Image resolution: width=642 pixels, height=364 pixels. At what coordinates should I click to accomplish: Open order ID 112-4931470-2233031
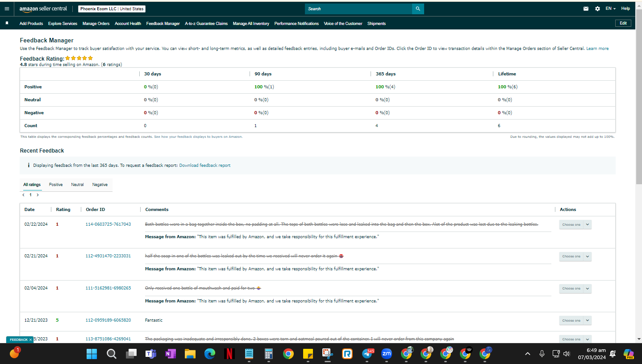click(x=108, y=256)
